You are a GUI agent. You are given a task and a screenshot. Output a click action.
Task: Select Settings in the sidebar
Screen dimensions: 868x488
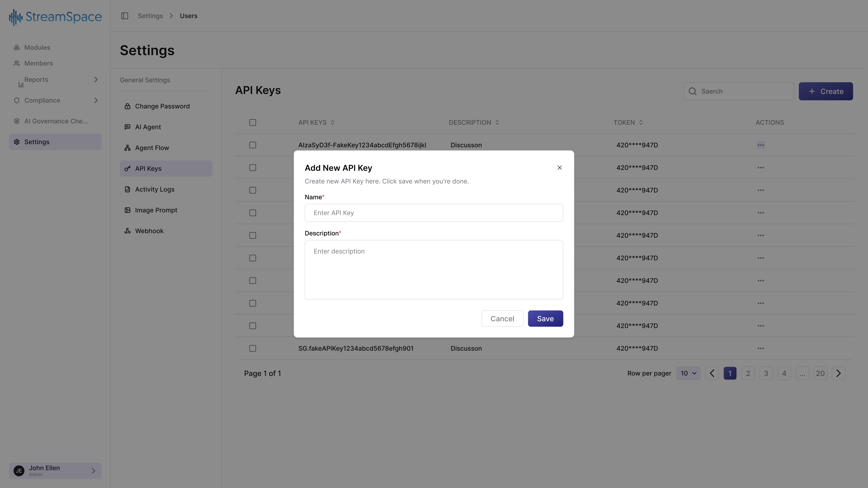[x=55, y=142]
